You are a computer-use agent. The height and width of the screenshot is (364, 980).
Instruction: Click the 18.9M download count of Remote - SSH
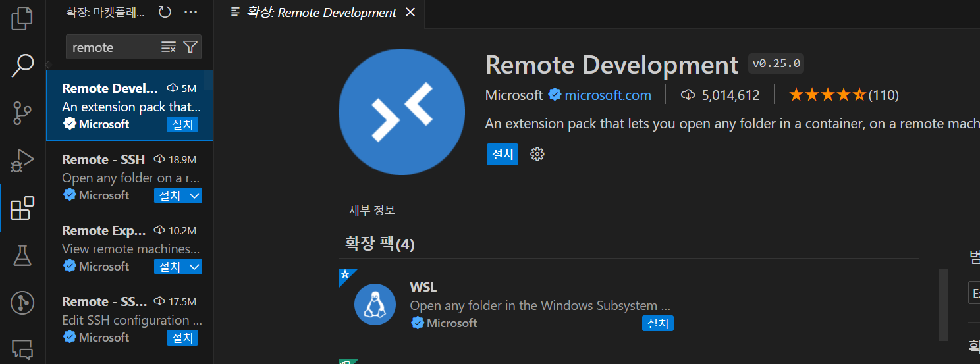[175, 159]
